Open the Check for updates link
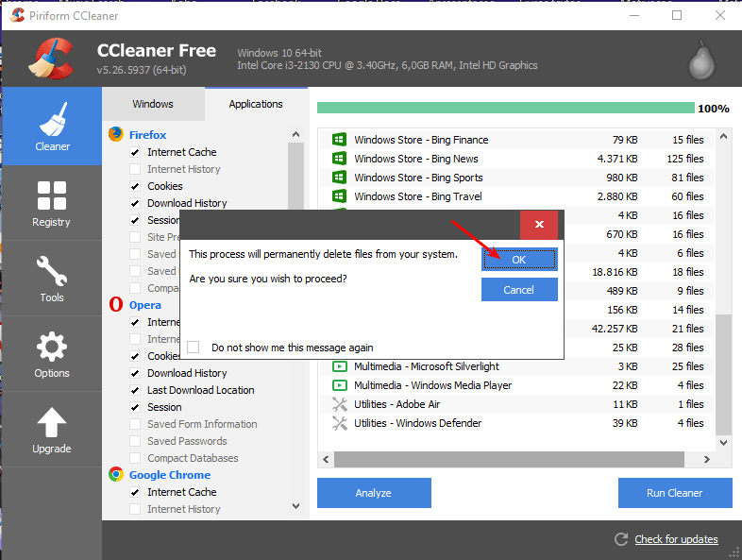 [676, 539]
